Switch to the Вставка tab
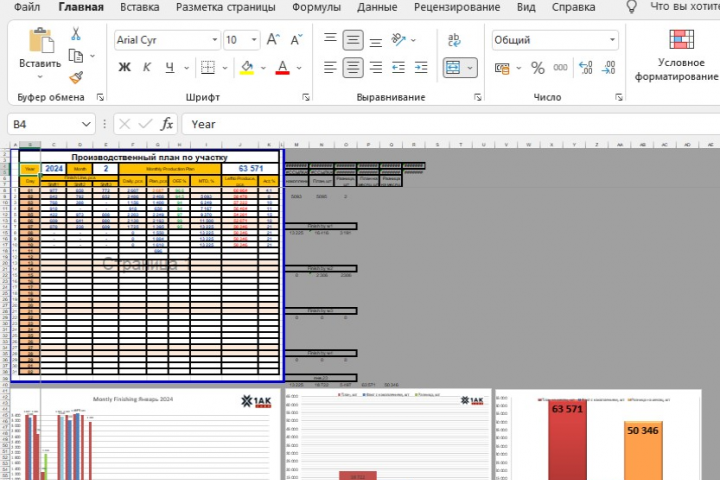 pos(140,7)
